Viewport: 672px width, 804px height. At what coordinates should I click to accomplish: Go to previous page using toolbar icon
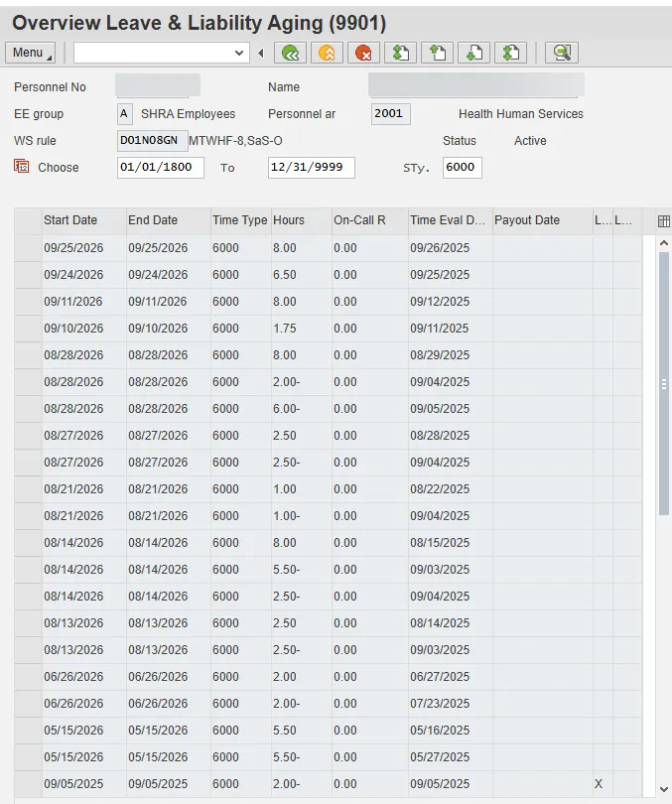(437, 53)
